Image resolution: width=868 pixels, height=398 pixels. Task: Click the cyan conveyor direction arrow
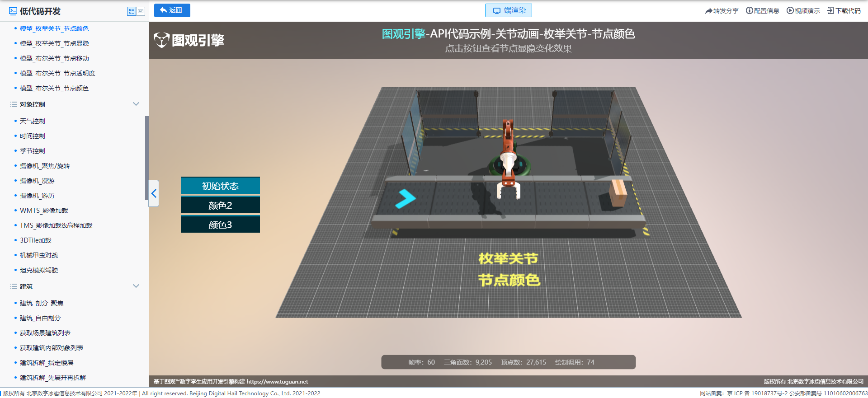(405, 199)
